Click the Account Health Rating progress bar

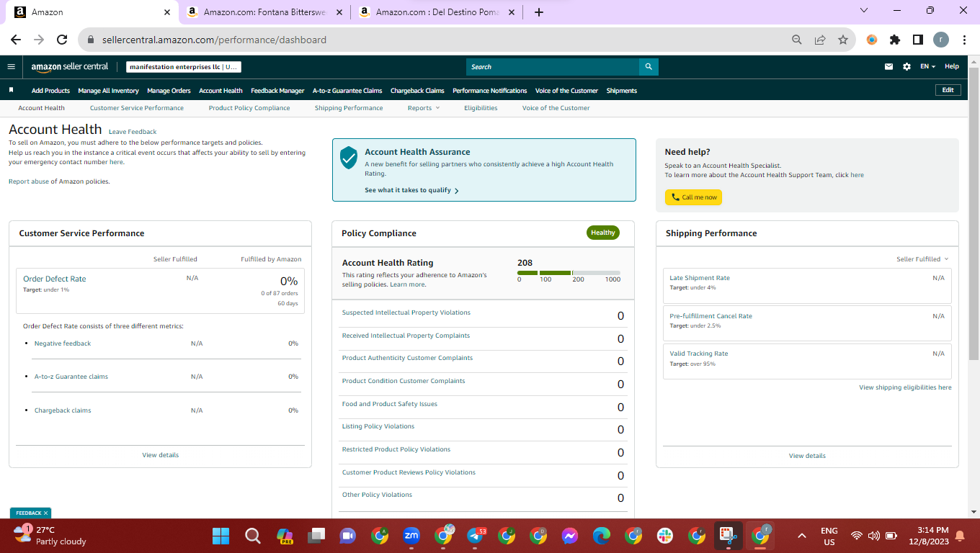[569, 273]
